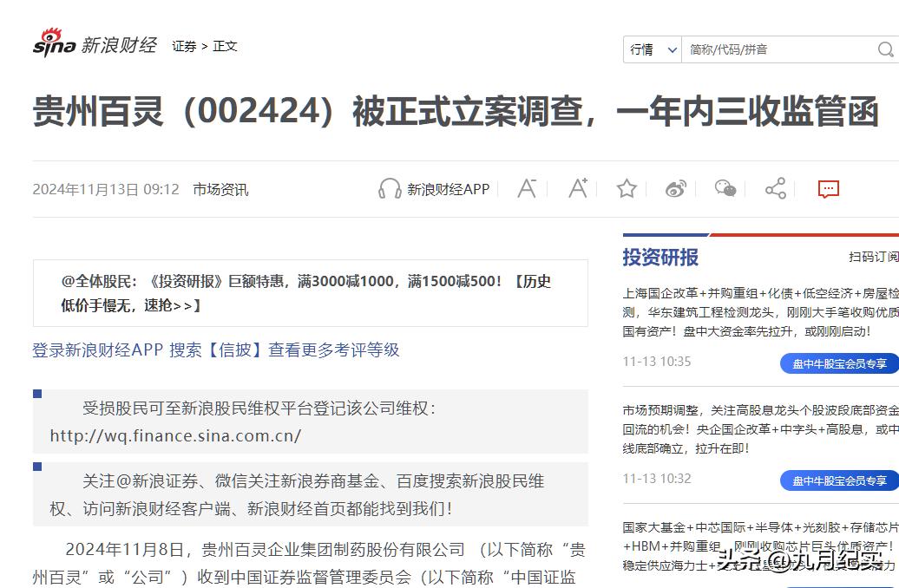The height and width of the screenshot is (588, 899).
Task: Share article to Weibo
Action: [676, 188]
